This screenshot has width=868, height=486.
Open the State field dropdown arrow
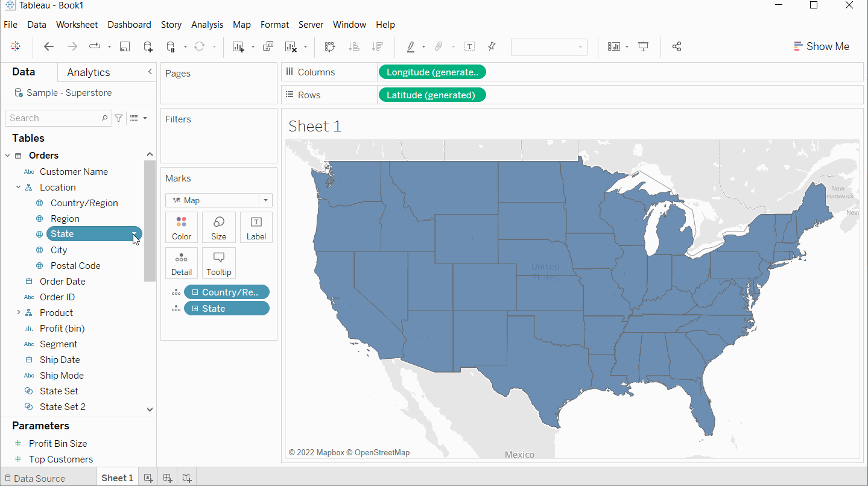coord(135,234)
